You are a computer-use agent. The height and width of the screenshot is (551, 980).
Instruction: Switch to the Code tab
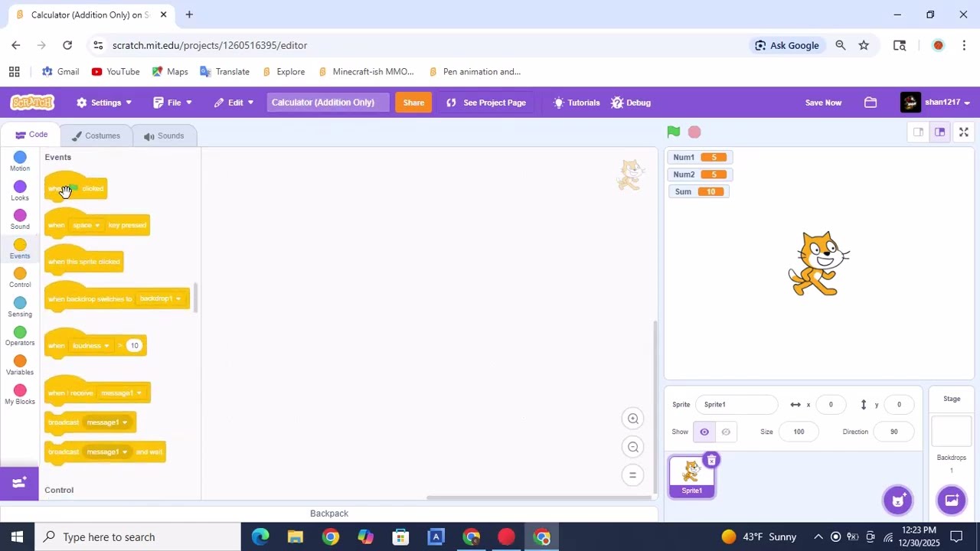pyautogui.click(x=31, y=135)
